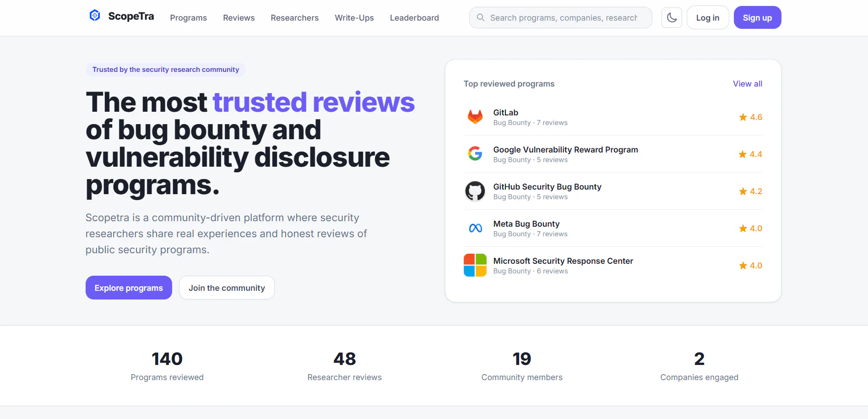Open the GitLab program title
Image resolution: width=868 pixels, height=419 pixels.
[506, 113]
